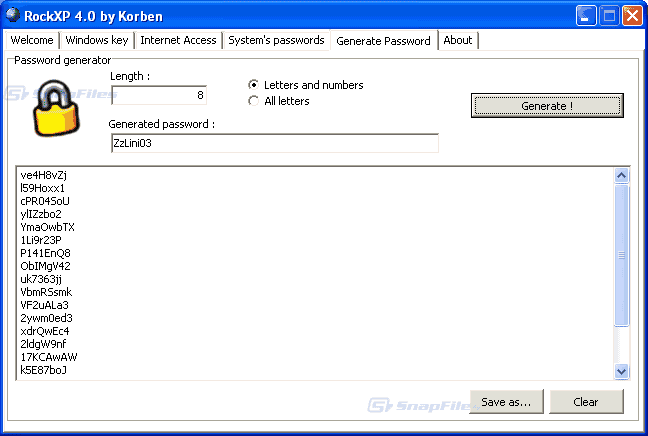Viewport: 648px width, 436px height.
Task: Click the RockXP globe icon in title bar
Action: pos(13,15)
